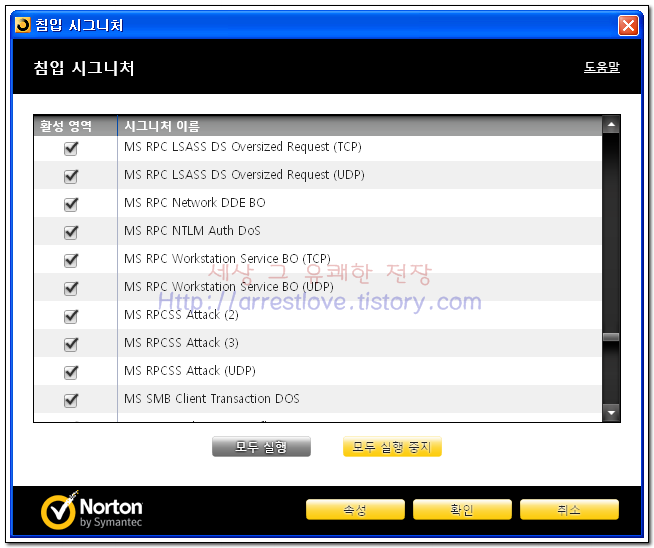Open 속성 properties button
This screenshot has height=548, width=654.
[x=355, y=510]
